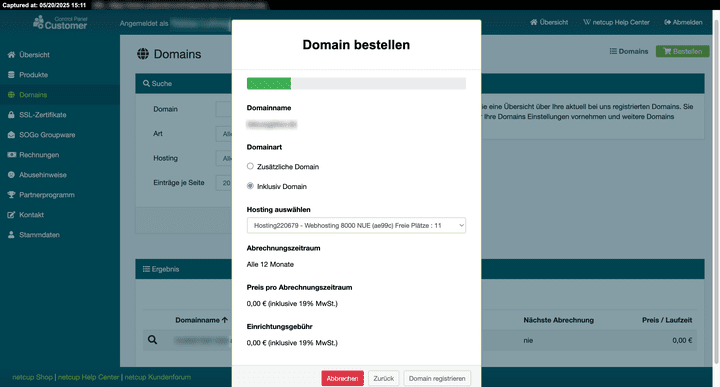Click the list icon next to top Domains

613,51
